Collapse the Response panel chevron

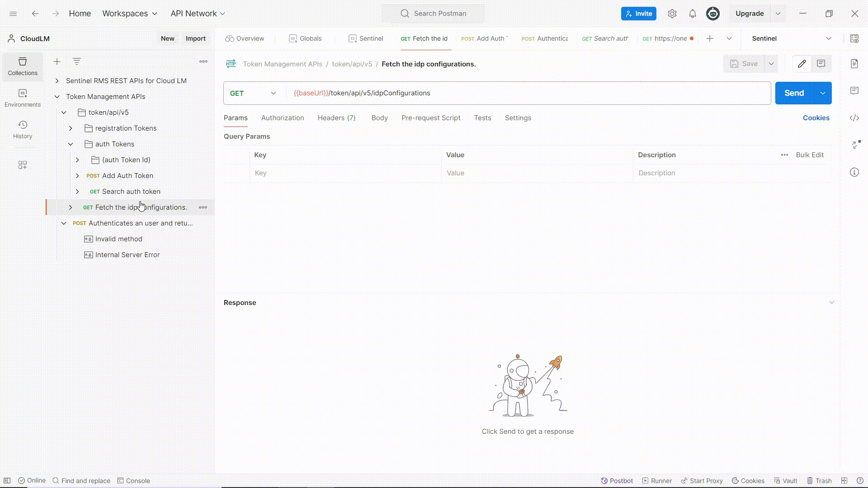pyautogui.click(x=832, y=303)
